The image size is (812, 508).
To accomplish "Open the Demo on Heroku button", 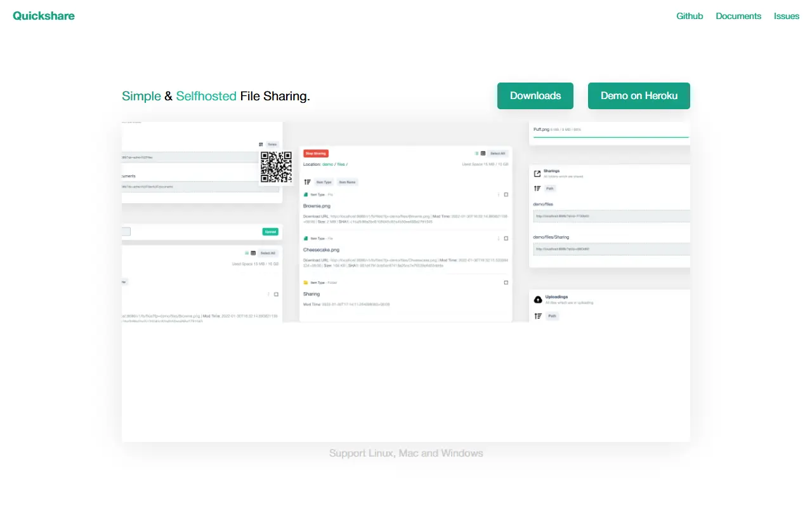I will point(639,96).
